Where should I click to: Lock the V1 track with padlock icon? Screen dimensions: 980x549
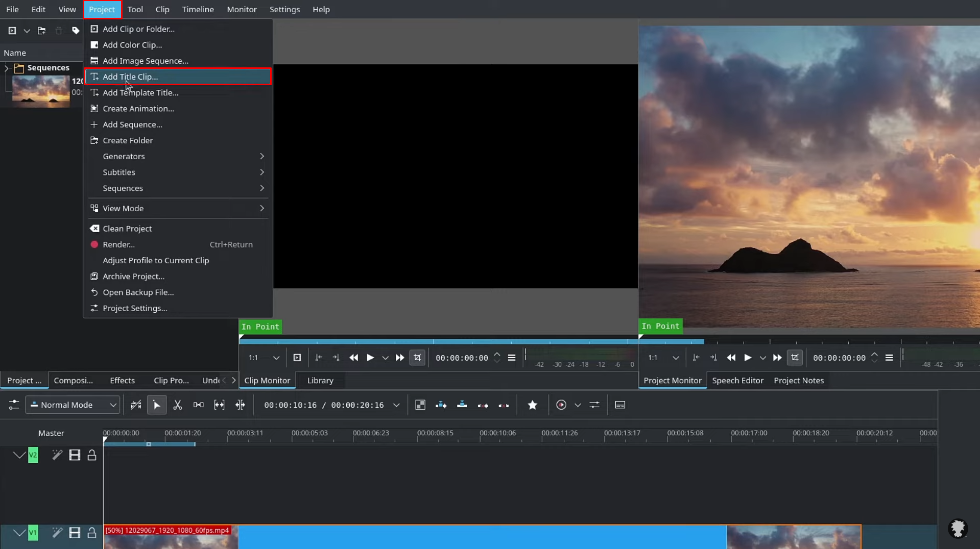click(92, 533)
